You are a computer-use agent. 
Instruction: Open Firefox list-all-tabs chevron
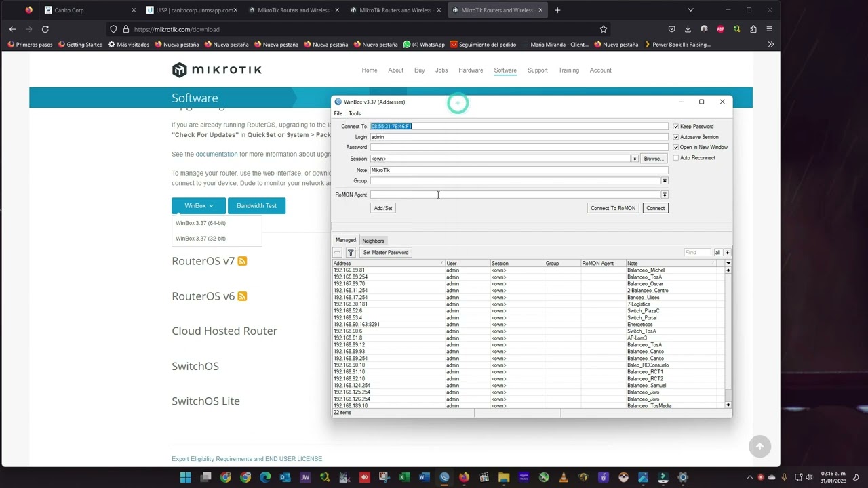coord(690,10)
